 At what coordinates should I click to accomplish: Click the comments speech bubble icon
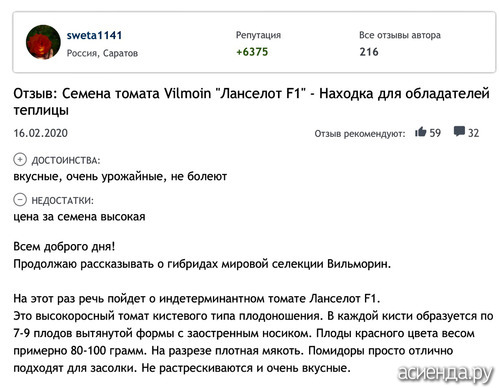click(x=459, y=131)
